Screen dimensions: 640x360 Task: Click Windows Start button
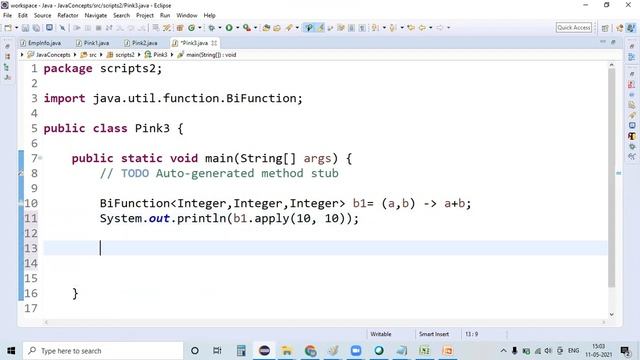pos(11,351)
